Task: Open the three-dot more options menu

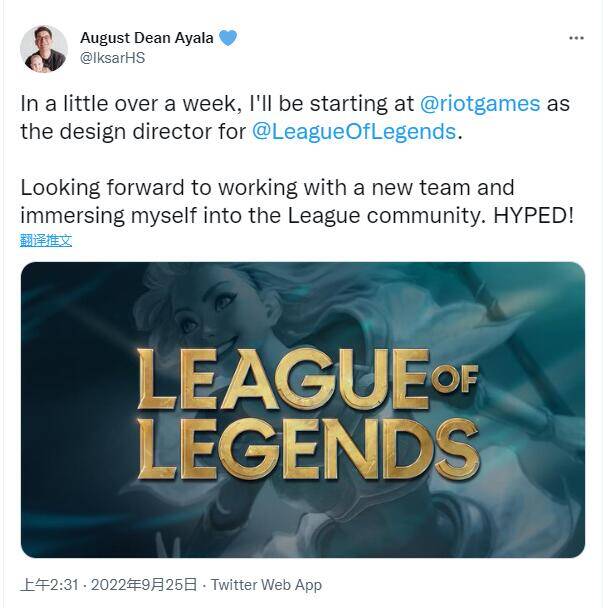Action: [576, 38]
